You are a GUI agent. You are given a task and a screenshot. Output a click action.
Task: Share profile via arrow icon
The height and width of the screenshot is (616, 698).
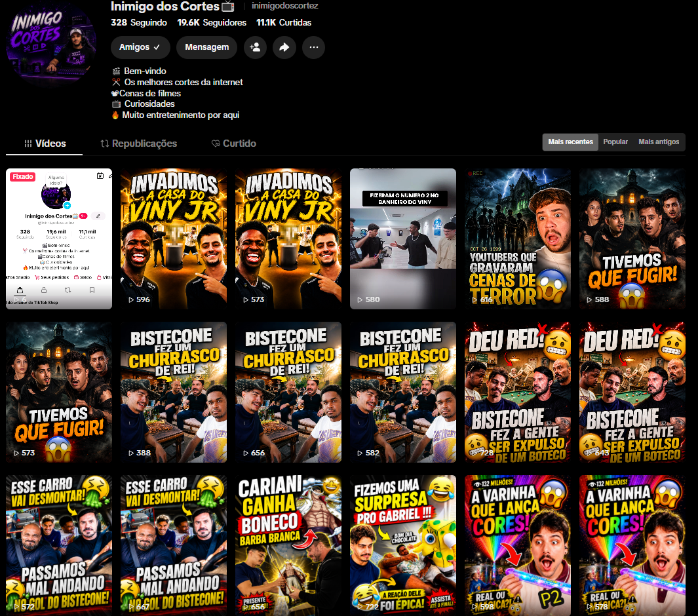coord(284,47)
